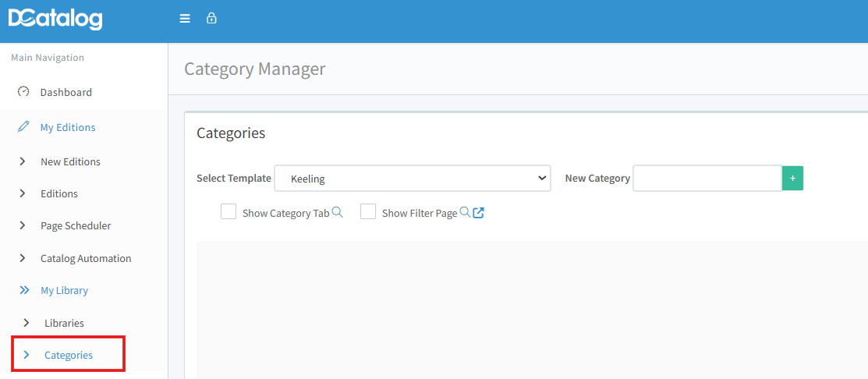Enable the Show Category Tab checkbox
The image size is (868, 379).
229,212
